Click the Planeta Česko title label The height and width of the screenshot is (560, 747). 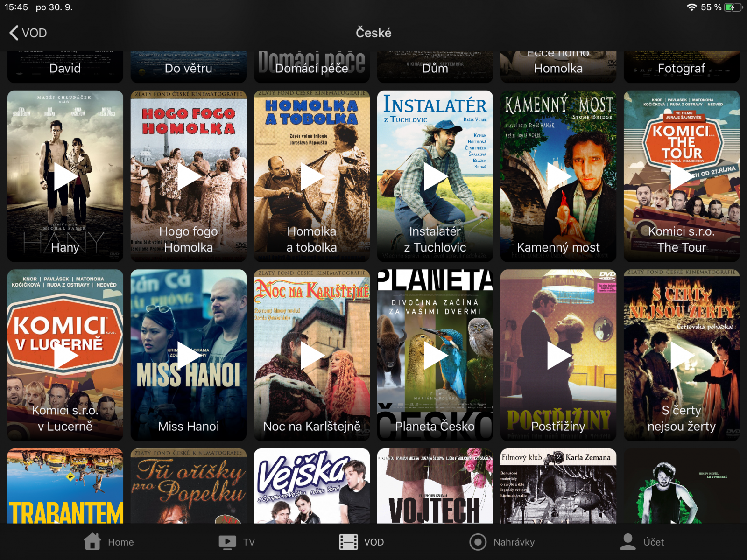435,426
